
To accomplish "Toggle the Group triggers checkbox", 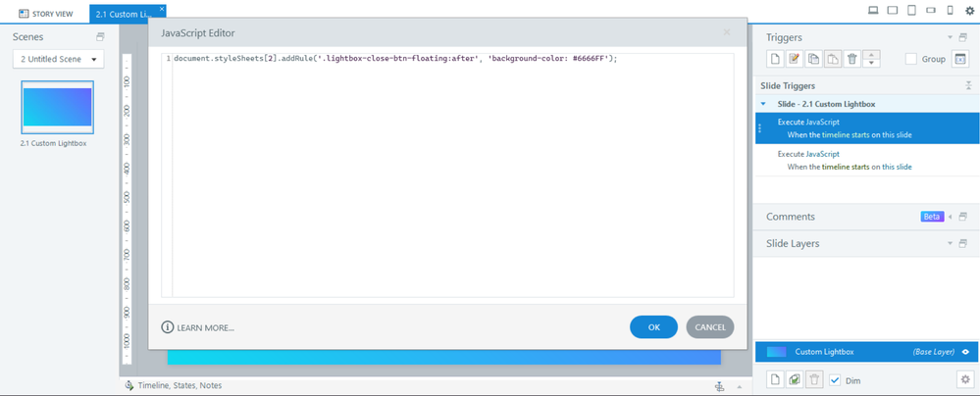I will tap(911, 59).
